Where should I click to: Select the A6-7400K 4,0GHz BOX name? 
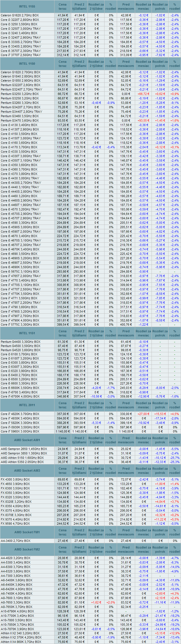(x=17, y=593)
